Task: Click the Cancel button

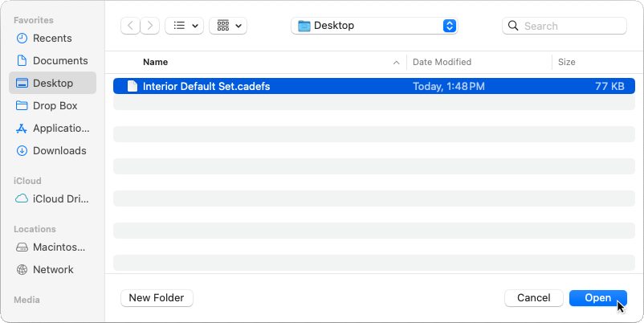Action: 533,298
